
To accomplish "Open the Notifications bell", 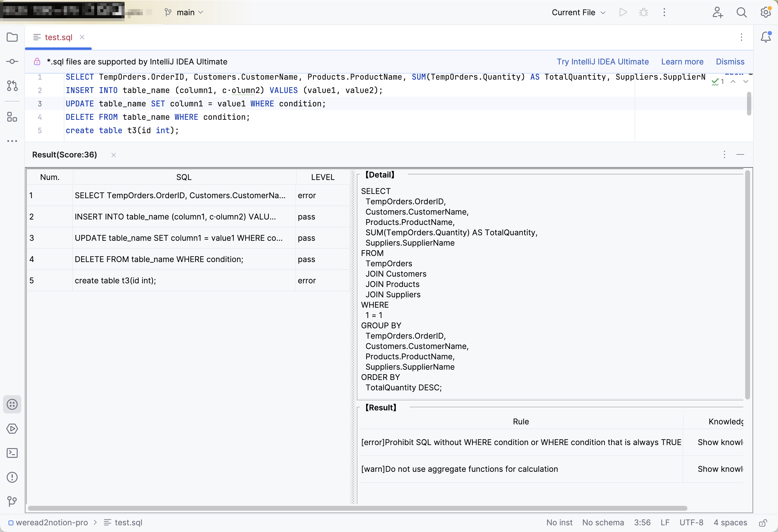I will (766, 37).
